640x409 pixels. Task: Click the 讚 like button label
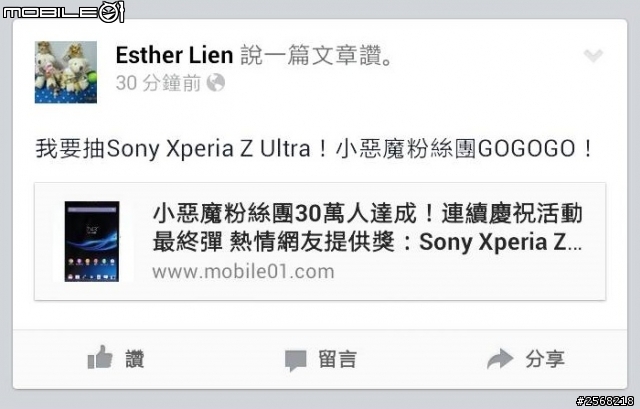(134, 359)
